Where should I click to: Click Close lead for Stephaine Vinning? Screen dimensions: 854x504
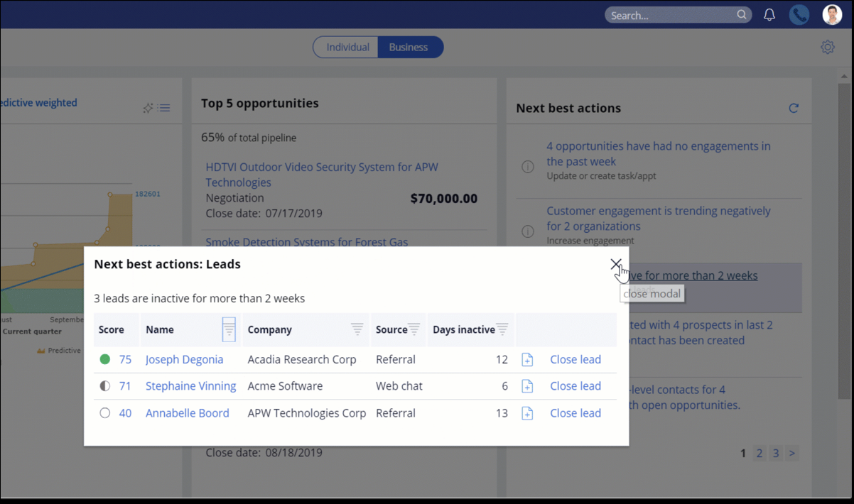[575, 386]
